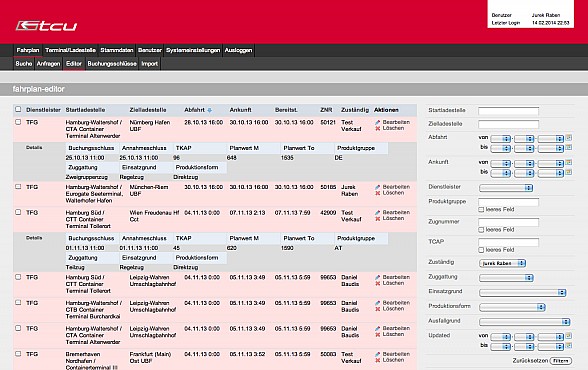
Task: Switch to the Buchungsschlüsse sub-tab
Action: (112, 64)
